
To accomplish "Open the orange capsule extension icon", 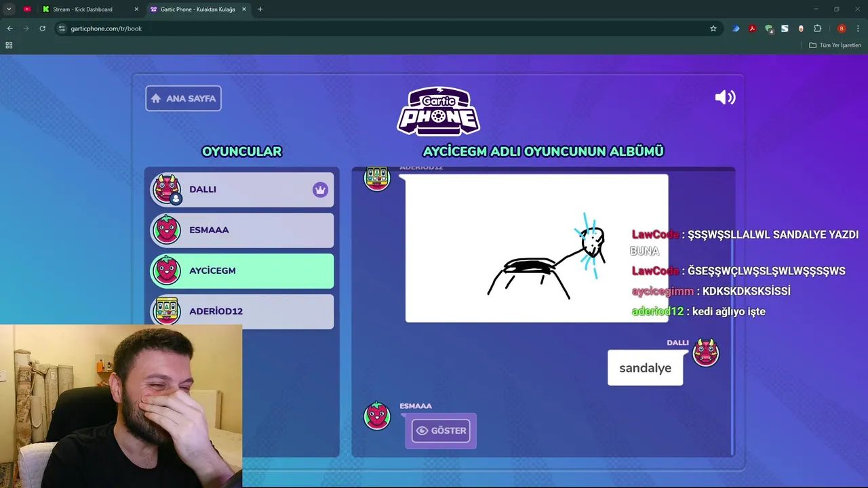I will click(x=801, y=28).
